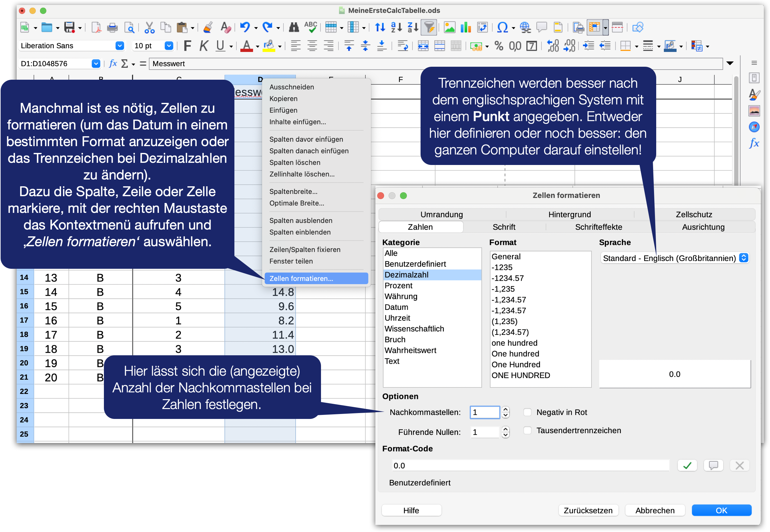The width and height of the screenshot is (770, 532).
Task: Click the Find & Replace binoculars icon
Action: [x=293, y=27]
